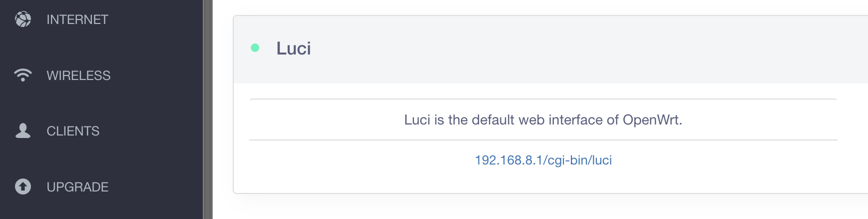
Task: Click the Clients person icon
Action: click(23, 130)
